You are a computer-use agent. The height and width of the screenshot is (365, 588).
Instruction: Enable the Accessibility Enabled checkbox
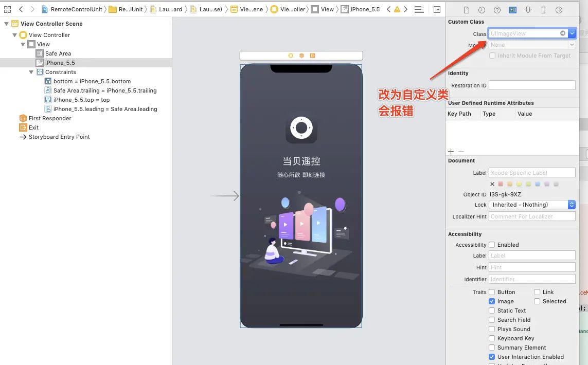point(491,245)
